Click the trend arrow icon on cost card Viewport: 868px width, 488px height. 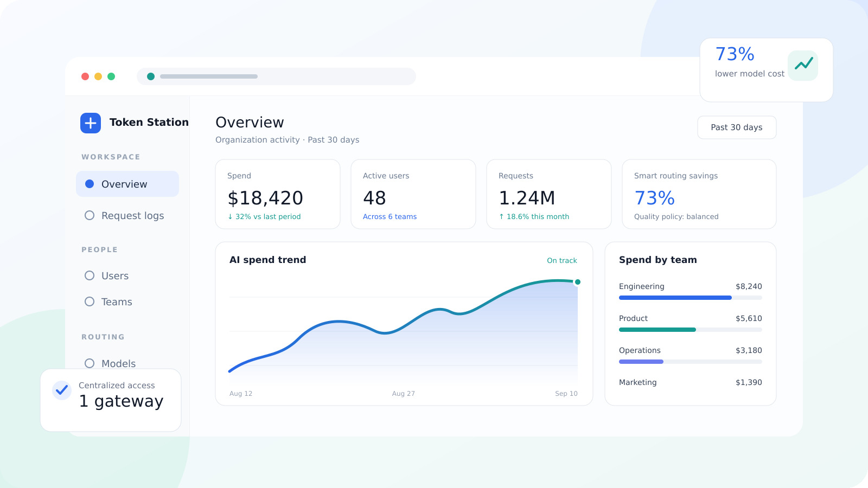803,65
